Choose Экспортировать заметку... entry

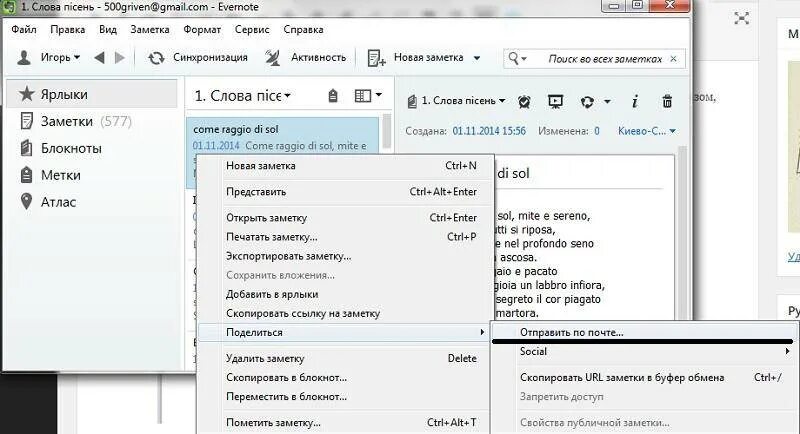click(x=345, y=256)
